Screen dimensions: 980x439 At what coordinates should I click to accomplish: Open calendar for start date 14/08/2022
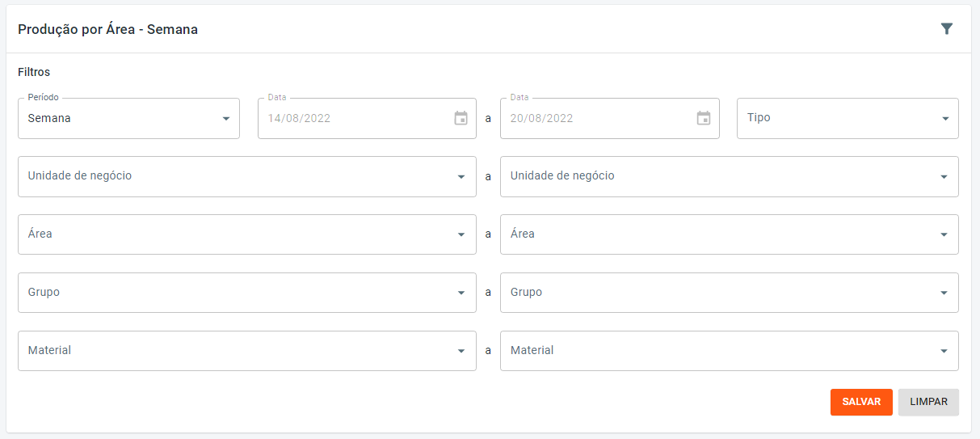pos(461,118)
